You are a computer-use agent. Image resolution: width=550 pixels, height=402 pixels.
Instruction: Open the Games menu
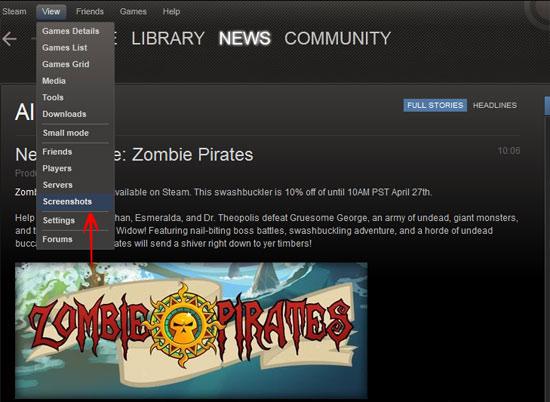pos(133,12)
